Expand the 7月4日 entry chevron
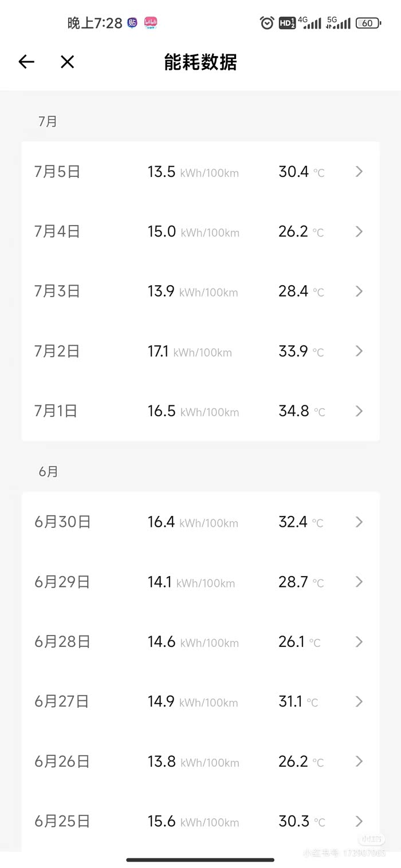The image size is (401, 868). [x=359, y=231]
